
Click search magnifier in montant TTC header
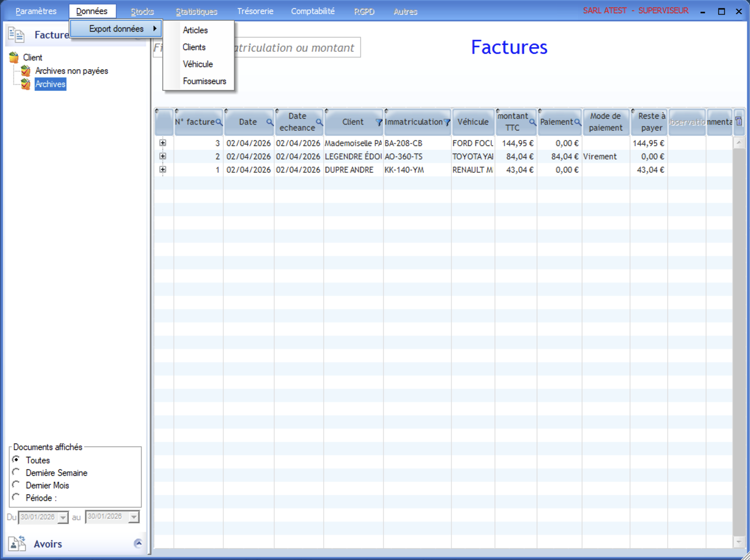[532, 122]
